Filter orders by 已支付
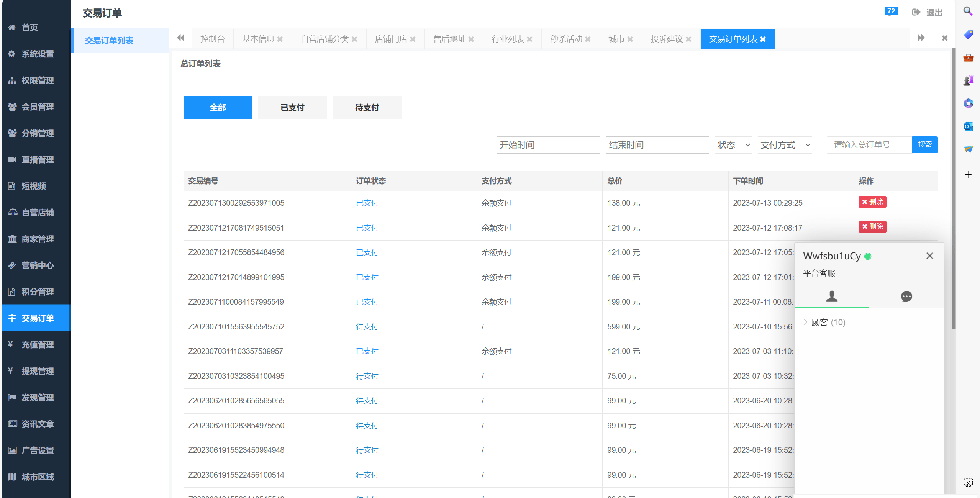The height and width of the screenshot is (498, 980). pos(292,108)
